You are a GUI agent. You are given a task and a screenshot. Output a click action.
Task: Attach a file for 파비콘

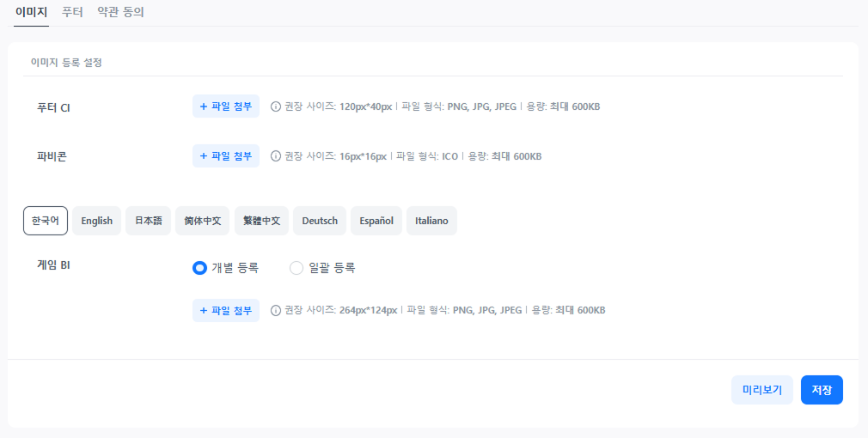(x=225, y=156)
